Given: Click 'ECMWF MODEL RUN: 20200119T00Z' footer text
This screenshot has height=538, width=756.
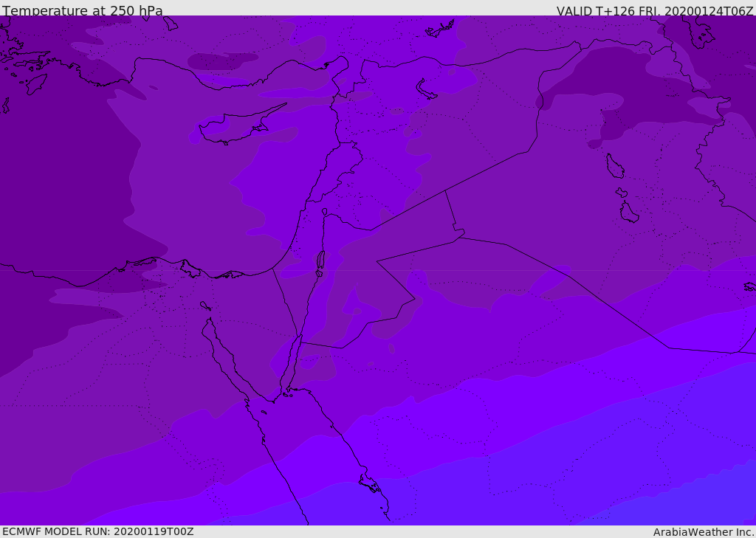Looking at the screenshot, I should point(98,531).
